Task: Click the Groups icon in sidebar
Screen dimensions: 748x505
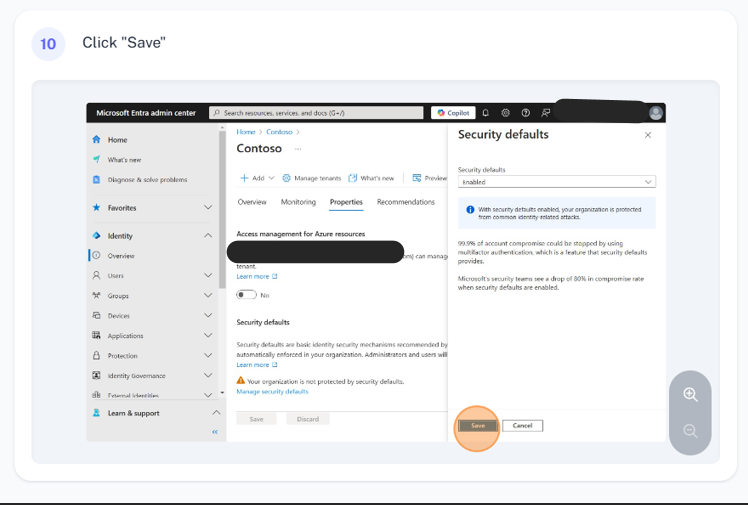Action: point(96,295)
